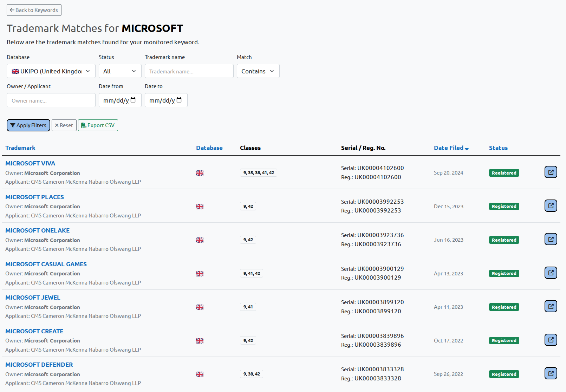Open external link icon on MICROSOFT CREATE row

[x=551, y=340]
